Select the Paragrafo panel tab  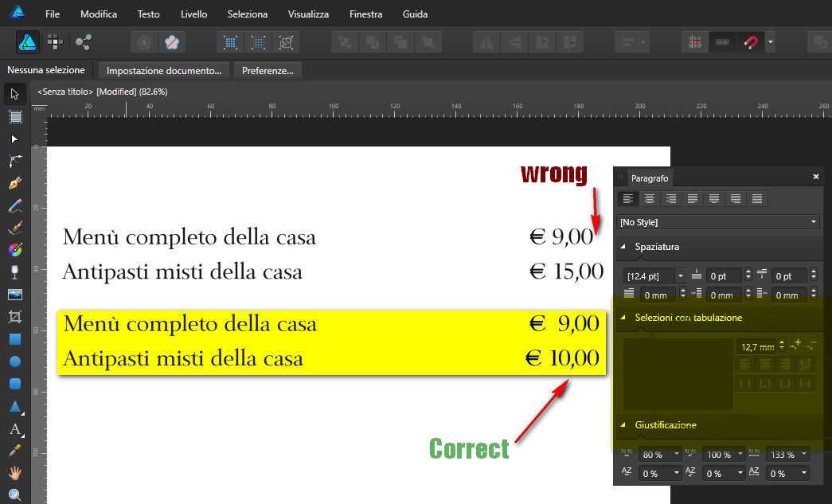click(x=650, y=178)
